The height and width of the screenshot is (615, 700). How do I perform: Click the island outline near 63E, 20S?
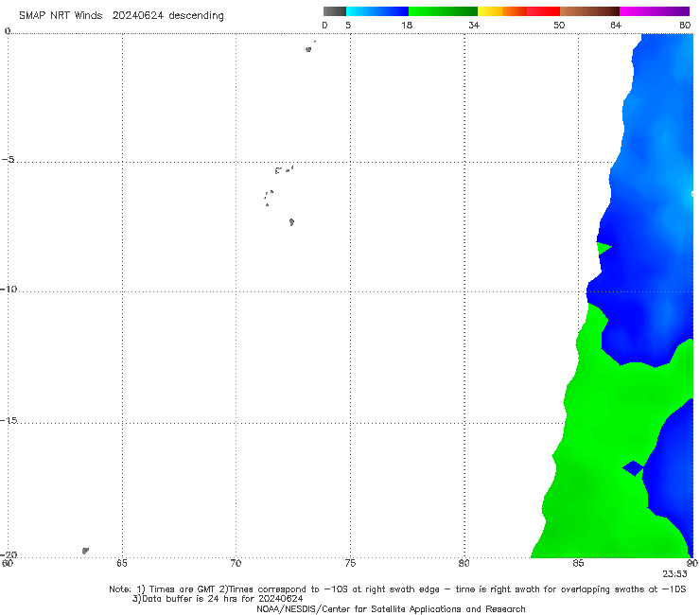click(x=85, y=551)
